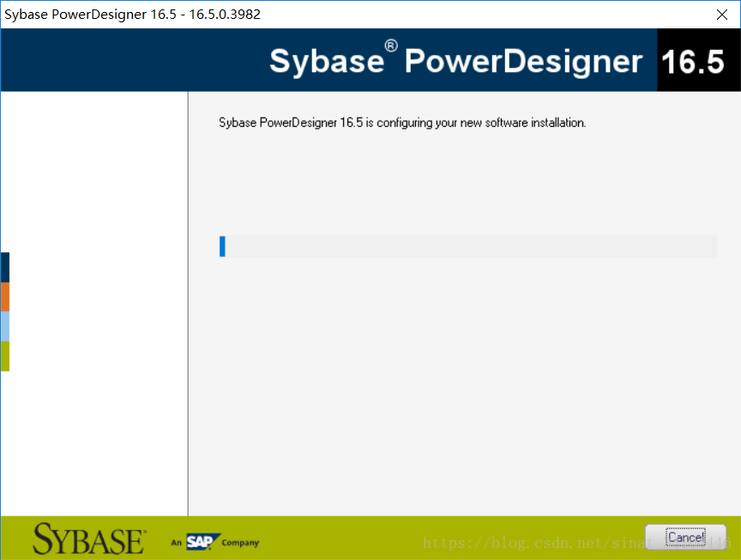Close the installer window
Image resolution: width=741 pixels, height=560 pixels.
[721, 15]
